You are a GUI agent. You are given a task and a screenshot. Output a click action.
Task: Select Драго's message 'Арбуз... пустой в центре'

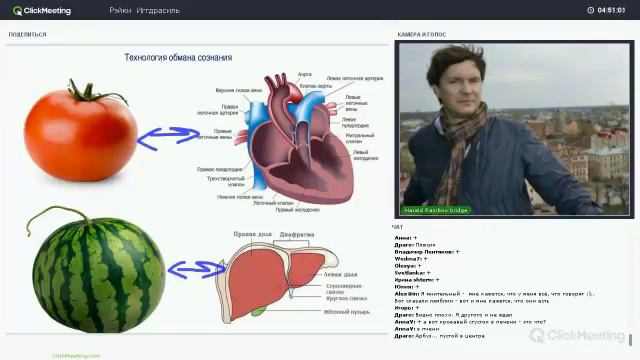(440, 336)
